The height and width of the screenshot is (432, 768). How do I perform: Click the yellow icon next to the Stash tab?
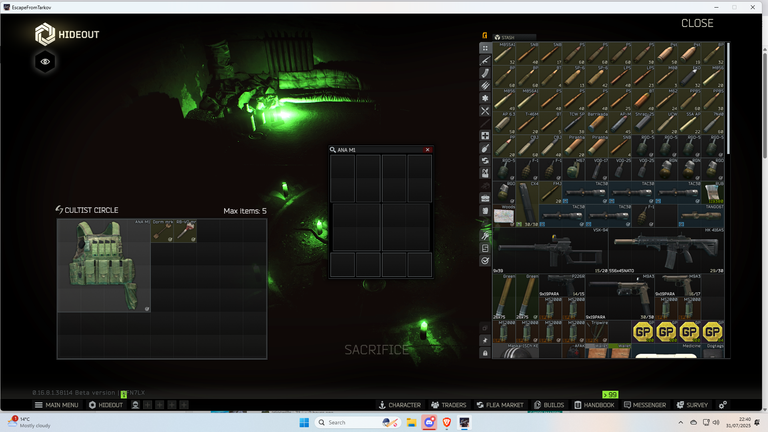coord(485,35)
